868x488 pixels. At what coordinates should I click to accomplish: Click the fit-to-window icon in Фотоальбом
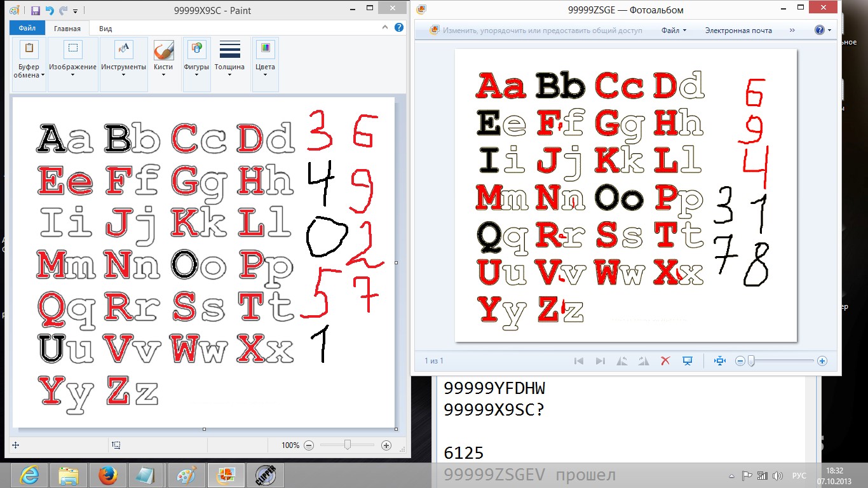click(x=719, y=361)
